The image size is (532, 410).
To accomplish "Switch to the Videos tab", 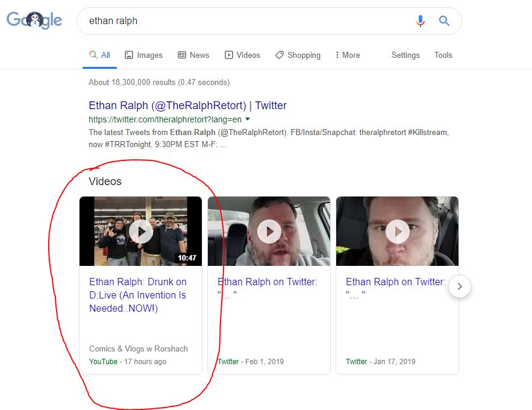I will (x=242, y=55).
